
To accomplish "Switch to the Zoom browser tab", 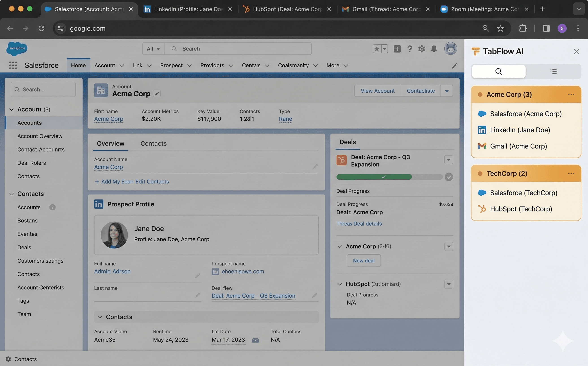I will [x=485, y=9].
